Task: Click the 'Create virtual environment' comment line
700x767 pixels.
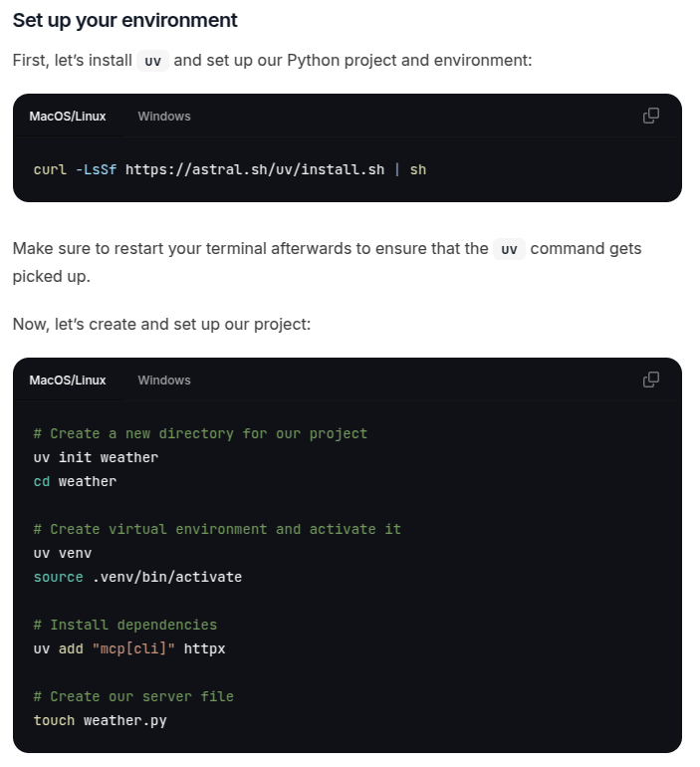Action: point(217,529)
